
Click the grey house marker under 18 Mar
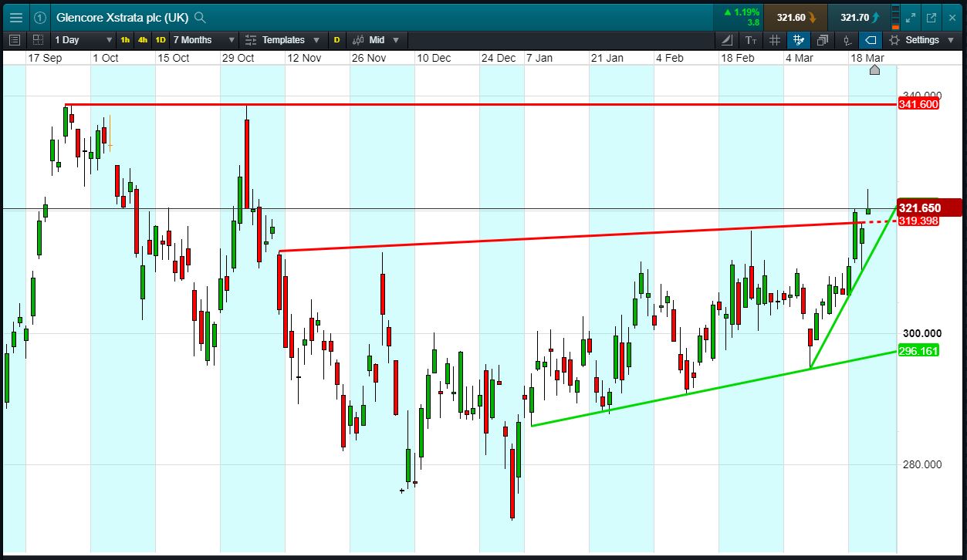tap(874, 70)
